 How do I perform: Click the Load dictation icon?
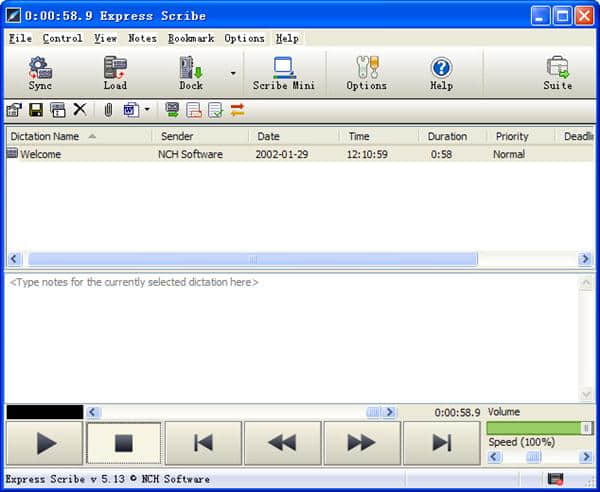click(x=115, y=73)
